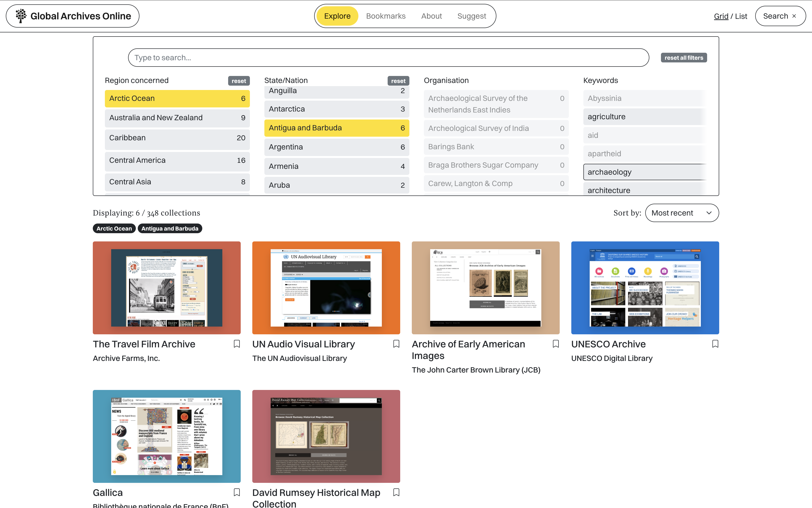This screenshot has height=508, width=812.
Task: Switch to Grid view
Action: click(721, 16)
